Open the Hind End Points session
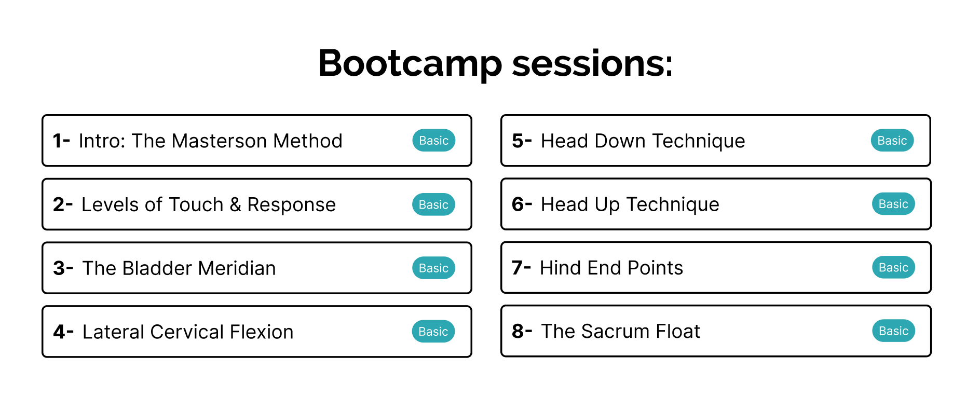Screen dimensions: 980x397 pos(611,268)
